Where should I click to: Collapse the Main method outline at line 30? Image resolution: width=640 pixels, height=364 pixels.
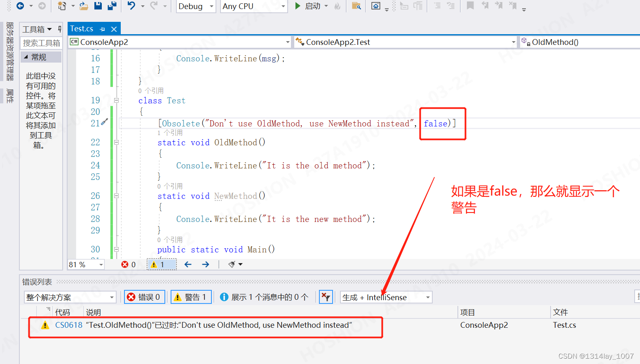pos(116,249)
